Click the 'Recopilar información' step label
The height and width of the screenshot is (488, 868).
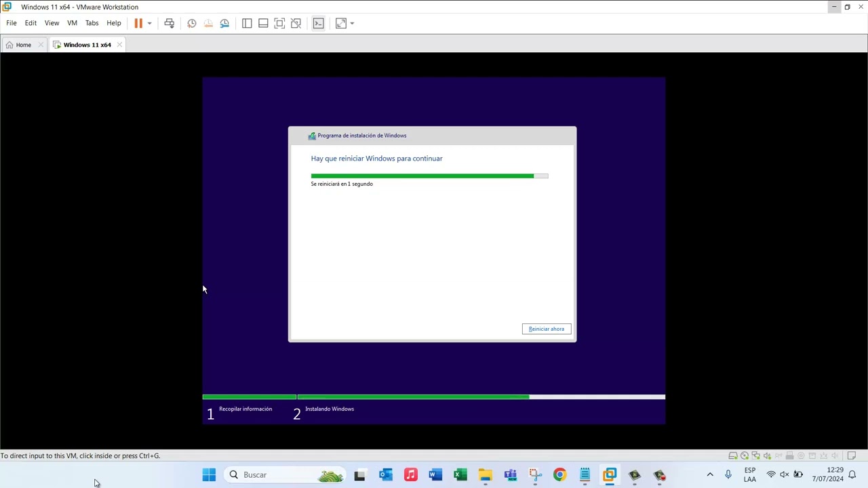pyautogui.click(x=245, y=409)
